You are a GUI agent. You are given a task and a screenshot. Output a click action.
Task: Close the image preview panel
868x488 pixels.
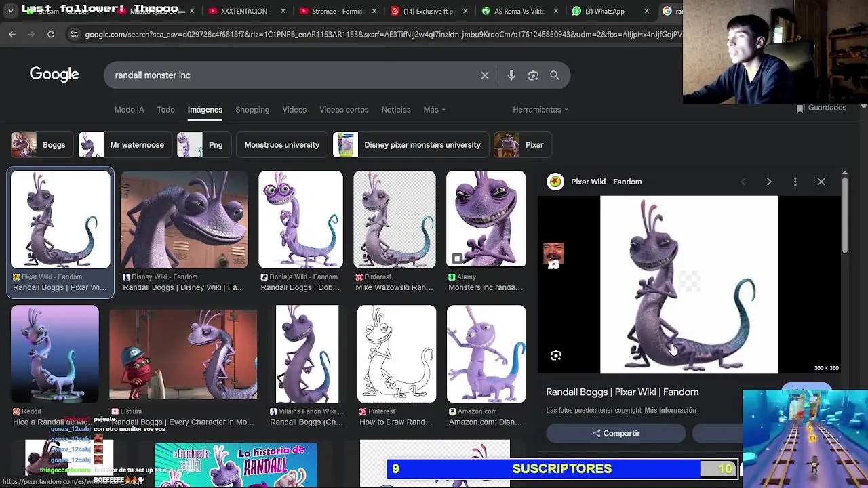click(x=821, y=182)
